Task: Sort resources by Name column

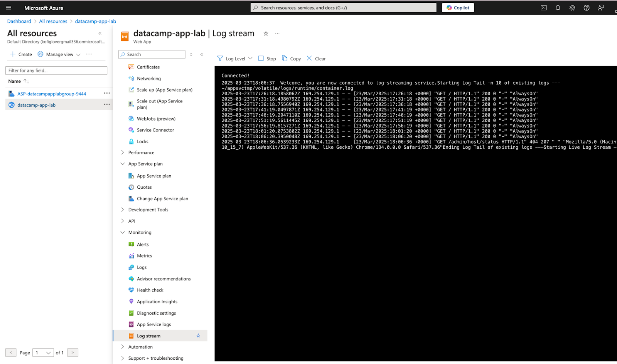Action: (x=19, y=81)
